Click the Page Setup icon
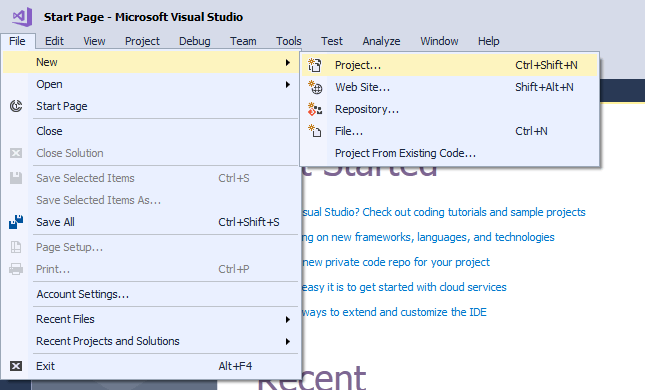Image resolution: width=645 pixels, height=390 pixels. click(x=16, y=247)
